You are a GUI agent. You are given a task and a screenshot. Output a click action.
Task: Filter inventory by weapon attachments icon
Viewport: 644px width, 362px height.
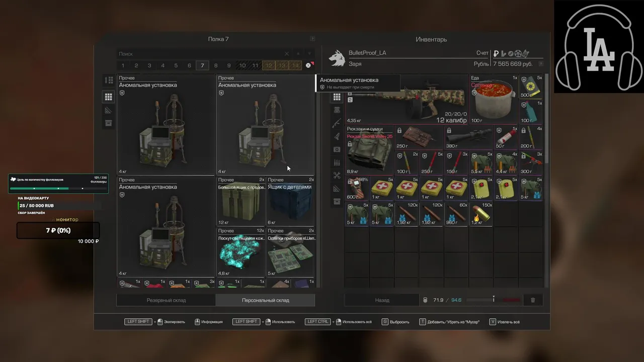337,136
